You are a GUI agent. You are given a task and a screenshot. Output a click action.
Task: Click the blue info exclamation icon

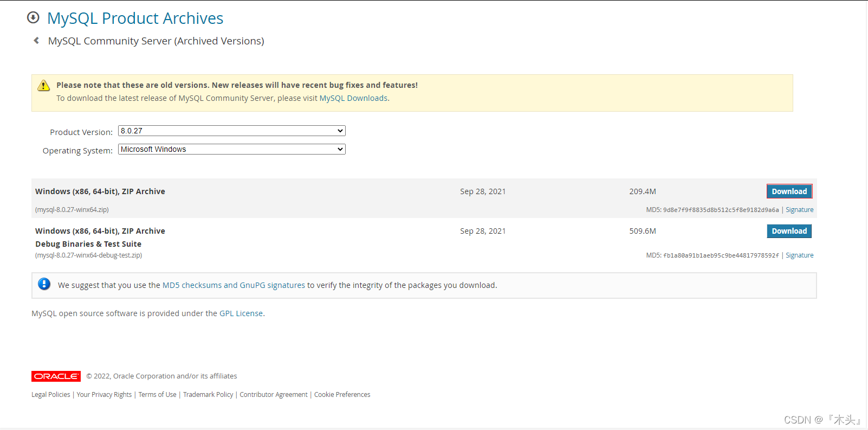(x=44, y=284)
